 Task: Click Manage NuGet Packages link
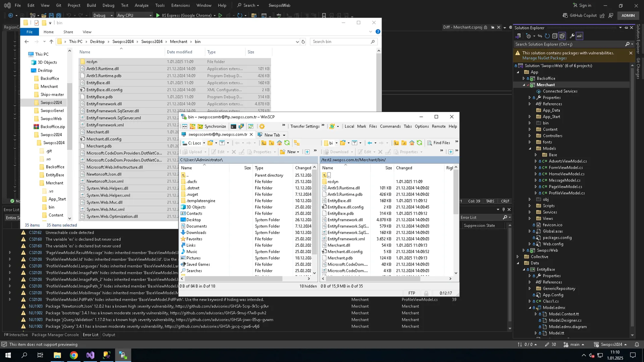[x=544, y=58]
